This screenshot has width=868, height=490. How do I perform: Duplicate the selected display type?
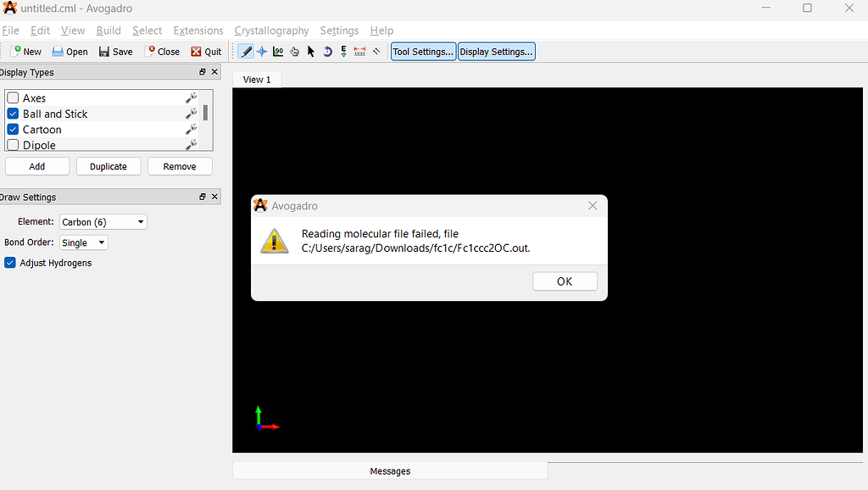108,166
